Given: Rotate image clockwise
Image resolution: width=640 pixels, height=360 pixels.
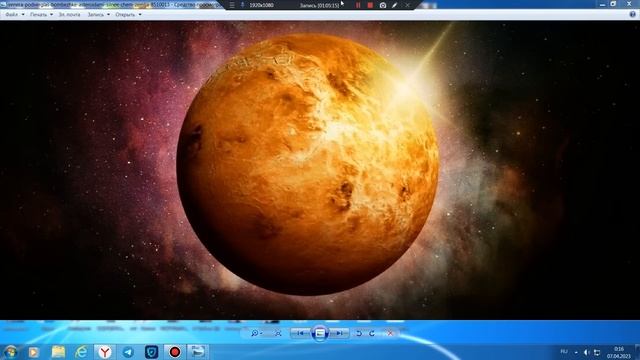Looking at the screenshot, I should 372,333.
